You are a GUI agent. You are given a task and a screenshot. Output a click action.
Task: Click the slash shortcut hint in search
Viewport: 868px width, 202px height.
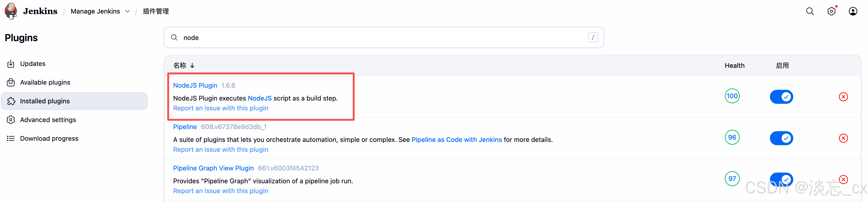[593, 37]
